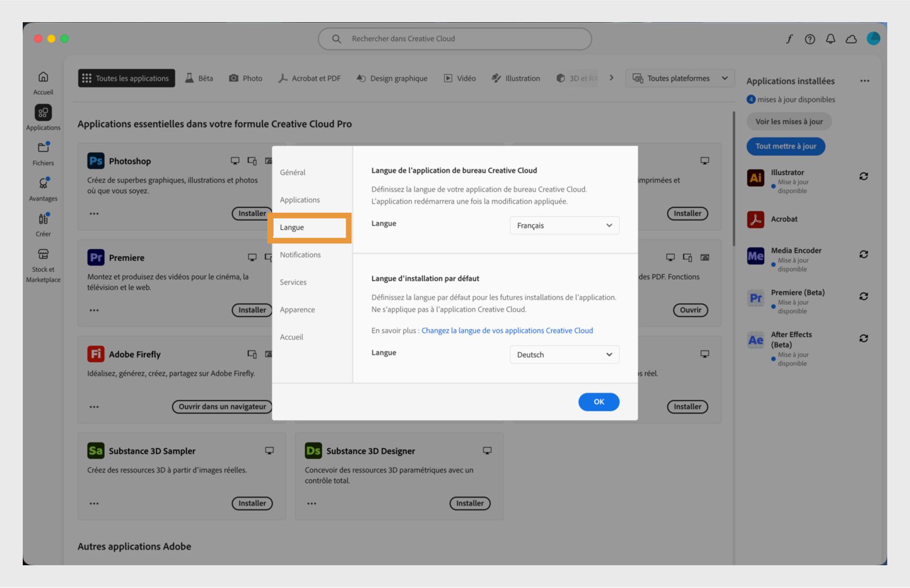The width and height of the screenshot is (910, 588).
Task: Click the main list vertical scrollbar
Action: (734, 179)
